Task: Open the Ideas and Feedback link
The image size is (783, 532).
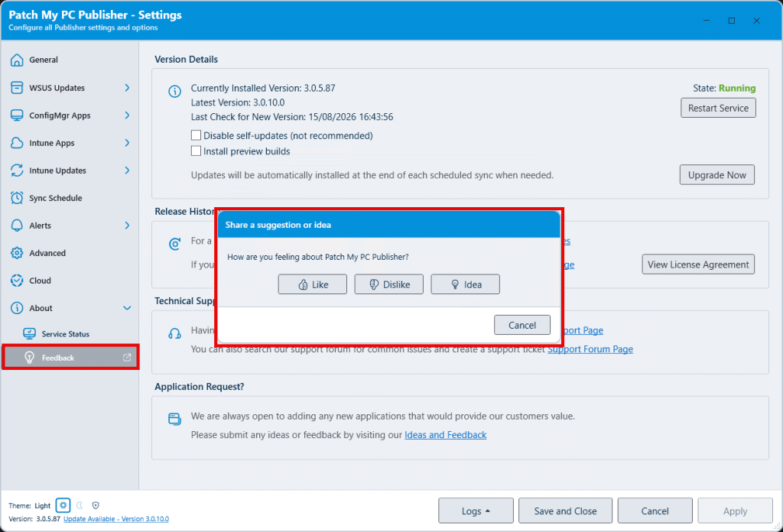Action: (446, 435)
